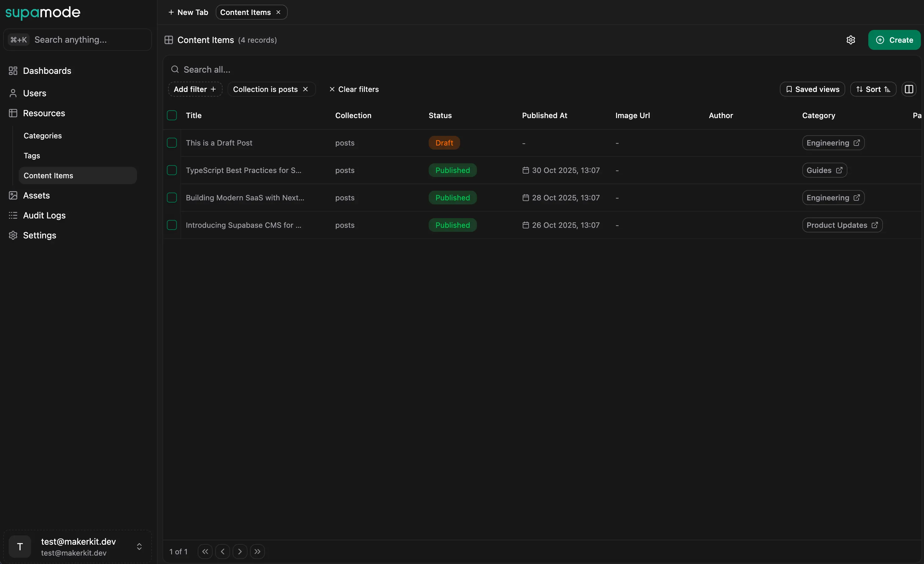
Task: Open the Audit Logs panel
Action: [44, 215]
